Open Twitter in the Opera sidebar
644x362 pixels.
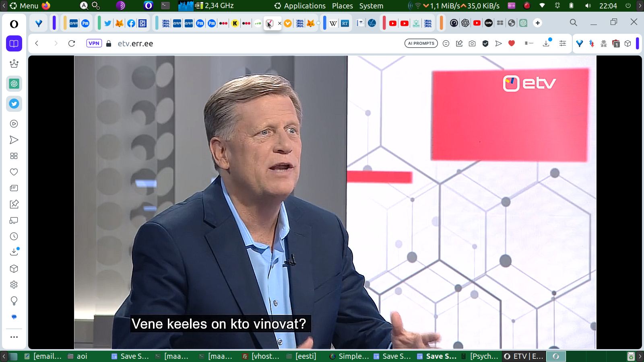[x=14, y=104]
